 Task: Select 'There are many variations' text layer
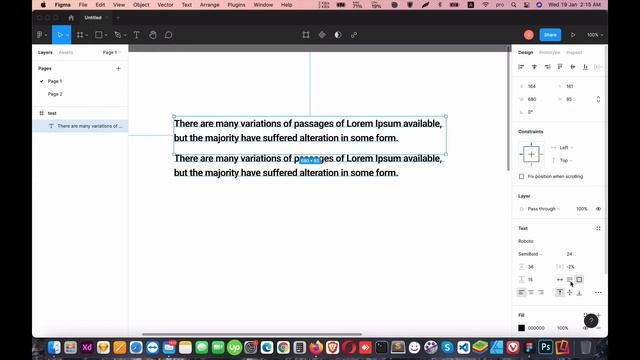click(x=80, y=126)
